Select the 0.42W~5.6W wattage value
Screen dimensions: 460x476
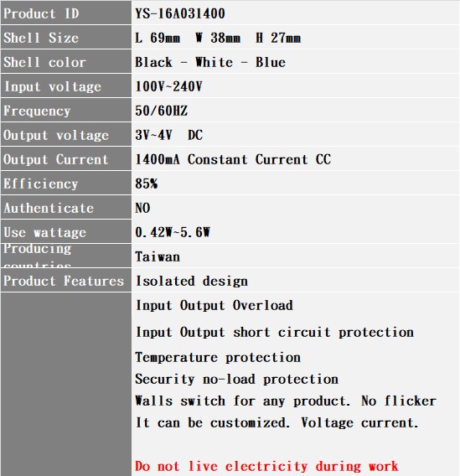[173, 232]
